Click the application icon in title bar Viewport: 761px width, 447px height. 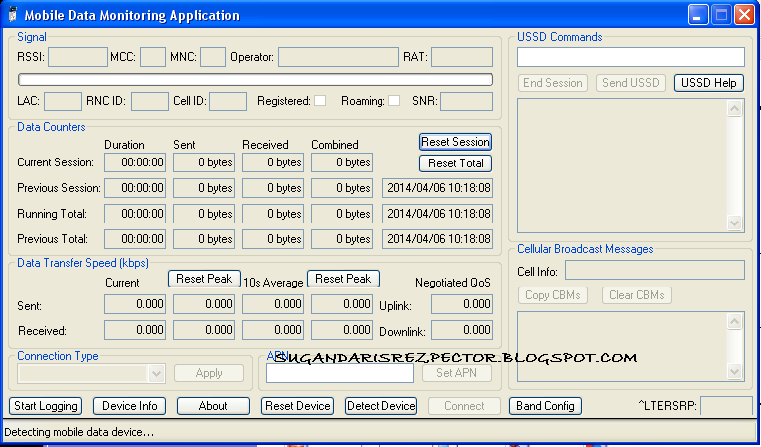click(x=13, y=15)
